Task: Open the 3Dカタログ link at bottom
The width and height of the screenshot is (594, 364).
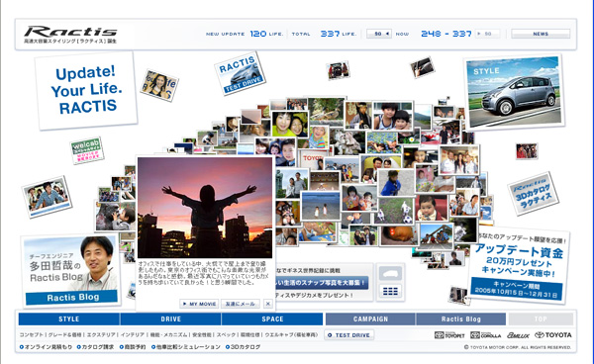Action: pos(243,346)
